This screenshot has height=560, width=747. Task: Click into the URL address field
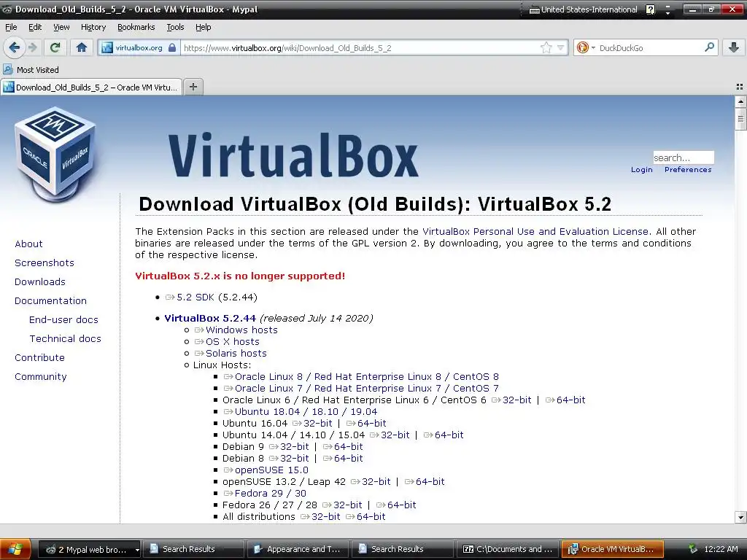click(x=360, y=47)
